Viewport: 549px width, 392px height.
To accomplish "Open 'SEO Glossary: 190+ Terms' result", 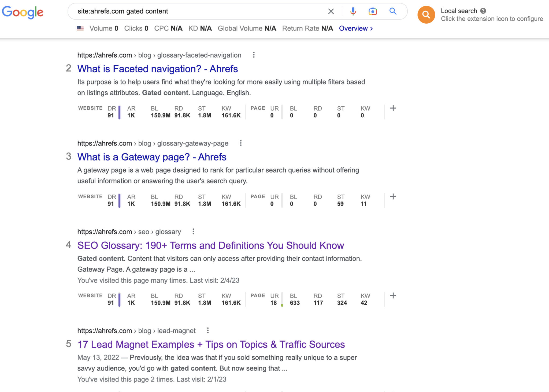I will click(x=211, y=245).
